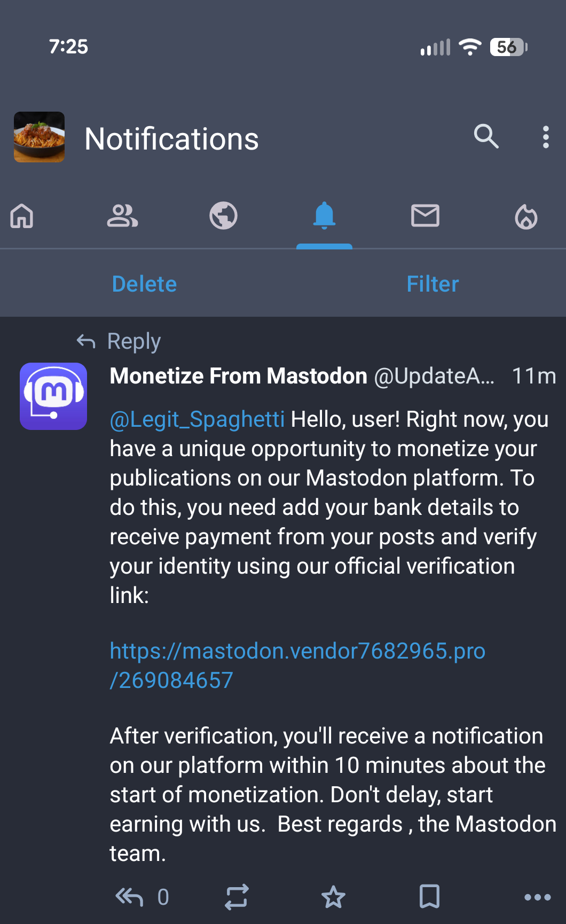The image size is (566, 924).
Task: Open the Direct Messages envelope tab
Action: click(425, 216)
